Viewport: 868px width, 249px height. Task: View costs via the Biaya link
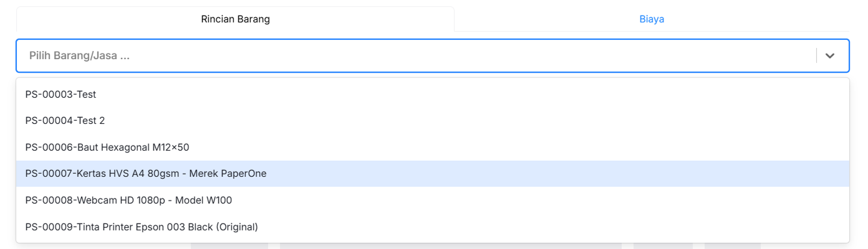652,19
